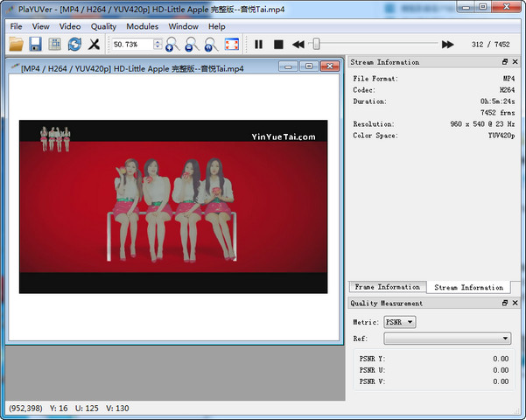Pause the video playback
The image size is (526, 420).
[x=258, y=44]
